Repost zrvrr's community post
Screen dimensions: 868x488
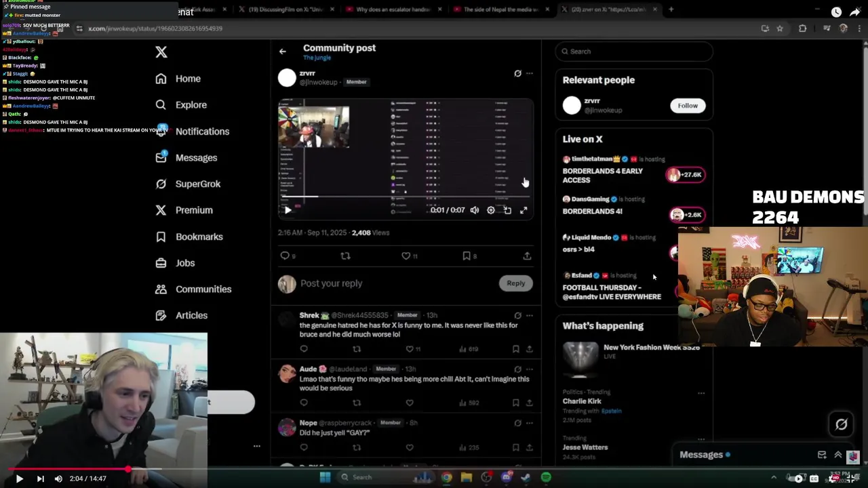tap(345, 256)
